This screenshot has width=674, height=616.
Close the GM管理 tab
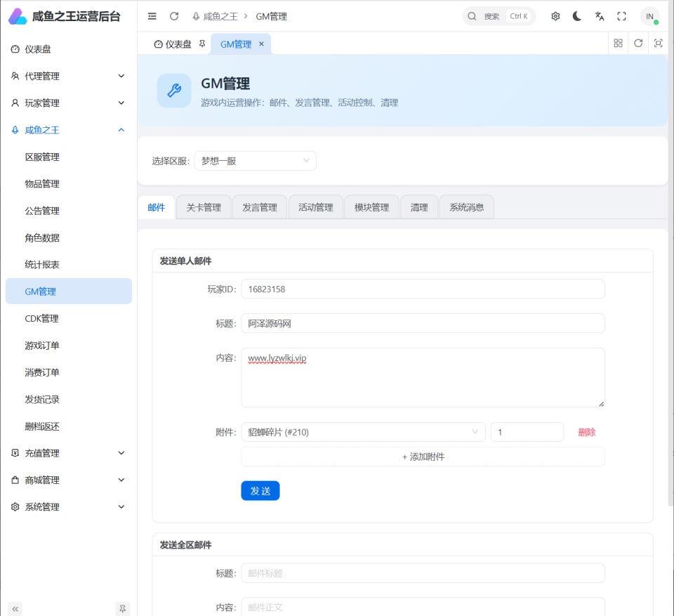tap(261, 44)
